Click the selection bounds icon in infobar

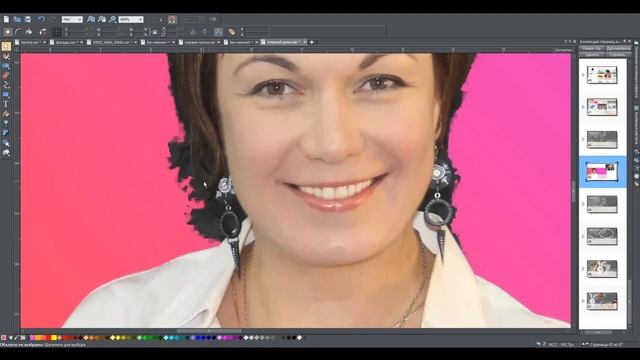[8, 31]
